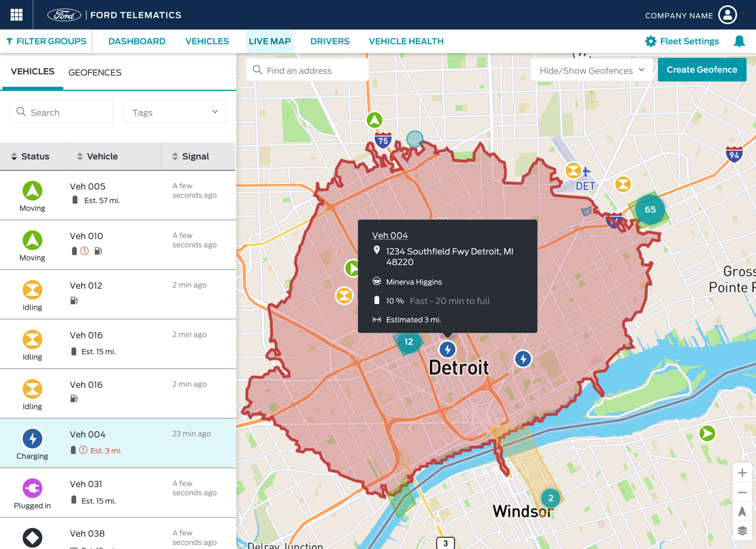This screenshot has width=756, height=549.
Task: Open the Veh 004 link in the map popup
Action: (x=390, y=235)
